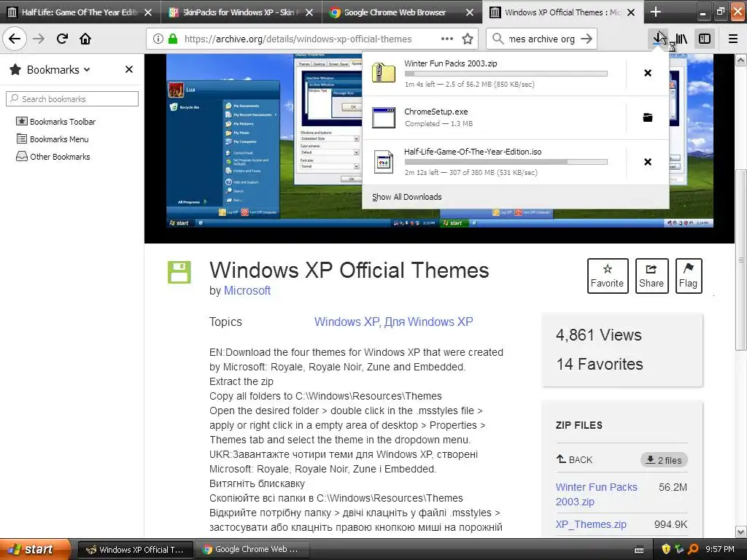This screenshot has height=560, width=747.
Task: Download all with the 2 files button
Action: (x=664, y=460)
